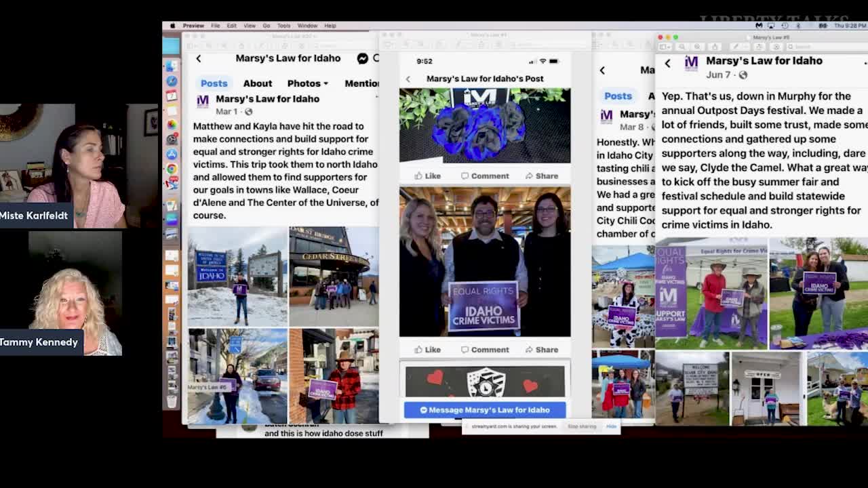The height and width of the screenshot is (488, 868).
Task: Open Calendar from the dock
Action: [x=172, y=96]
